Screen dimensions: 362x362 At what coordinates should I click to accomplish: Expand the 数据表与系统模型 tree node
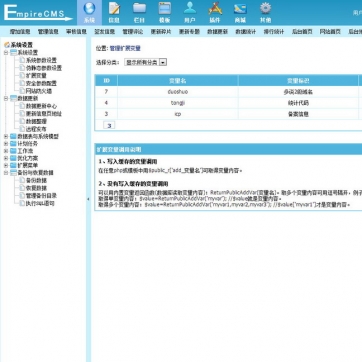[6, 136]
